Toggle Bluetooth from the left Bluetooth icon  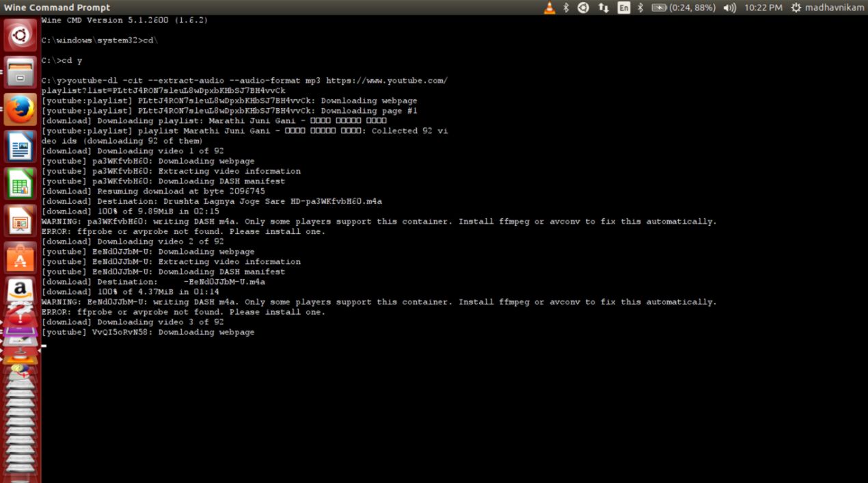click(566, 7)
